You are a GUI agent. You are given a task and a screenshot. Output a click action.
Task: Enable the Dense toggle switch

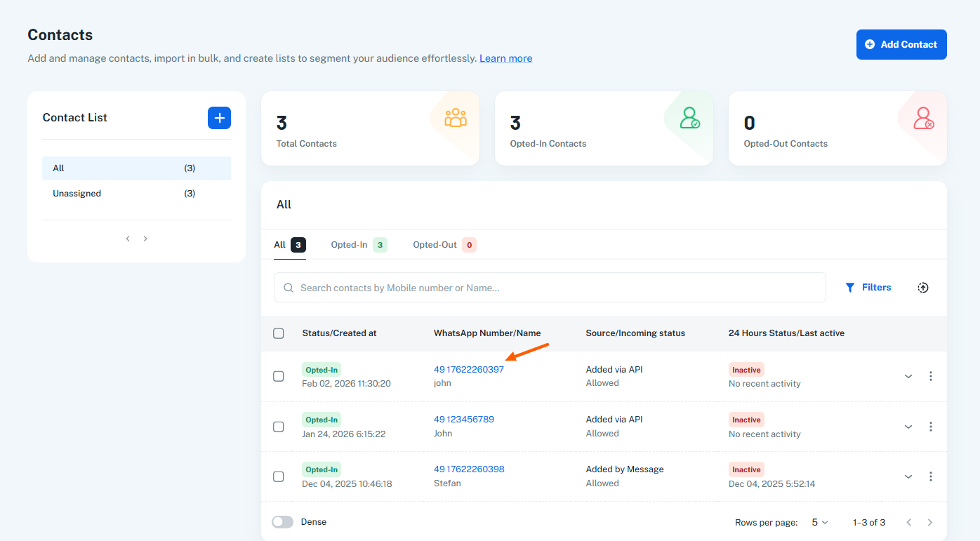(283, 522)
